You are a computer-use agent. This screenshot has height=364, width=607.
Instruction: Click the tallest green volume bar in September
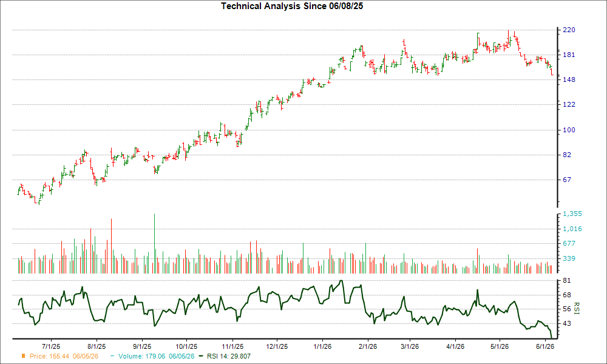tap(154, 243)
